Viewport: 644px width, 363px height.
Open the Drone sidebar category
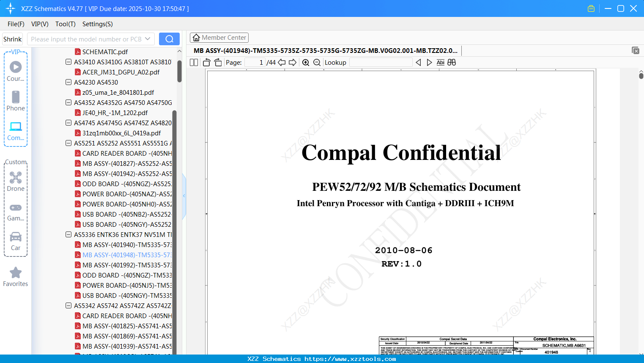point(16,181)
